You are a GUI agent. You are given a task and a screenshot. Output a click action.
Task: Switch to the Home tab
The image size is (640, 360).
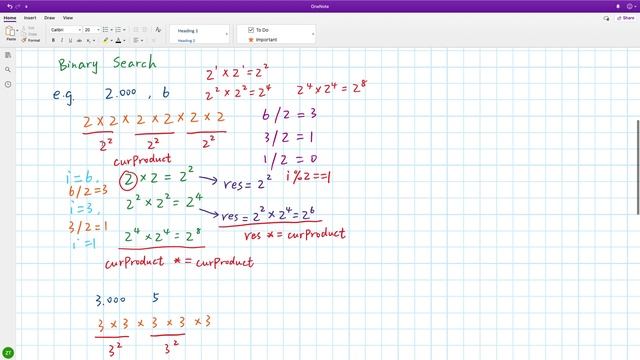10,18
